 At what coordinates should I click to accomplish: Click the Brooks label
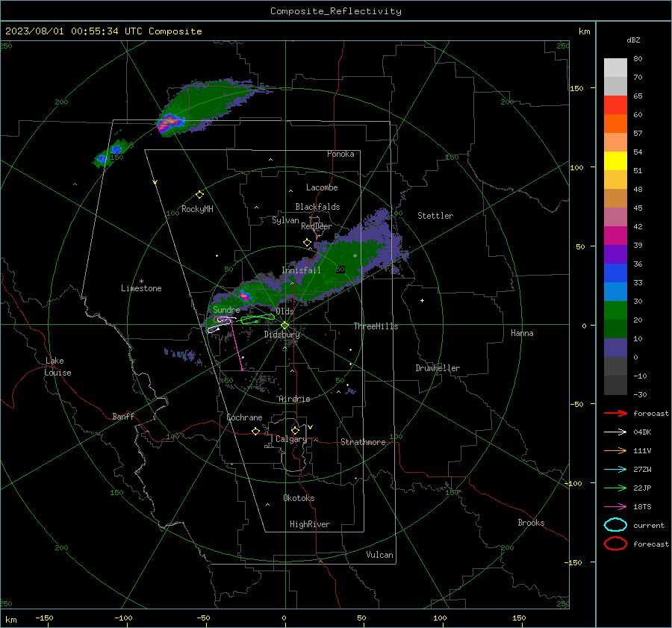click(x=531, y=523)
